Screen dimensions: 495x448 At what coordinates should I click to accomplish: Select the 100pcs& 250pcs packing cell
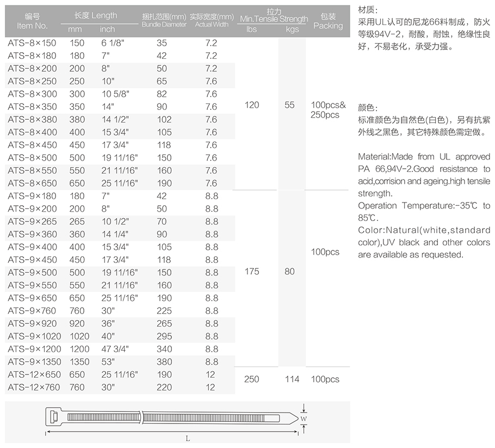point(328,109)
